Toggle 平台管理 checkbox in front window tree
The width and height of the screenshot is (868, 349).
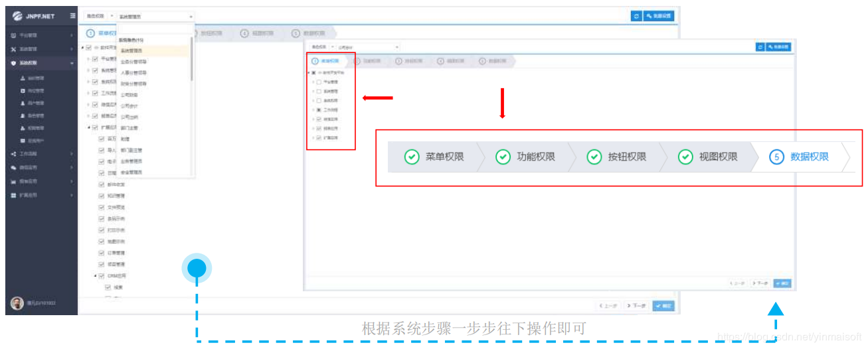tap(319, 82)
